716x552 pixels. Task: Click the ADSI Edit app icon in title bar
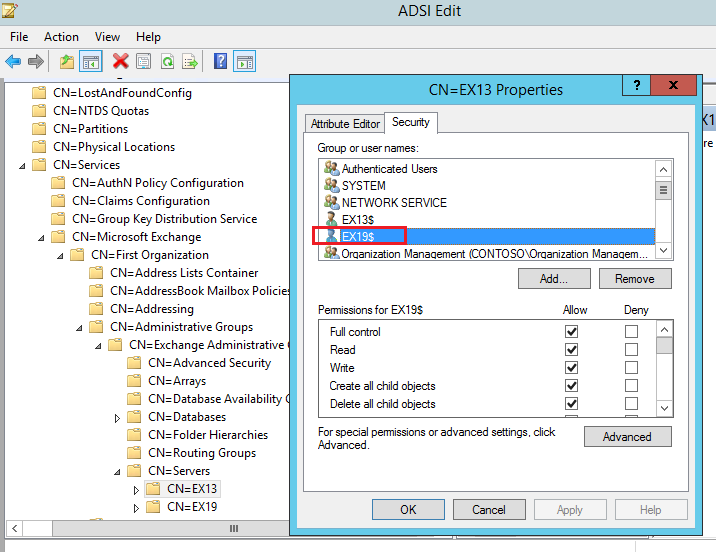point(10,10)
